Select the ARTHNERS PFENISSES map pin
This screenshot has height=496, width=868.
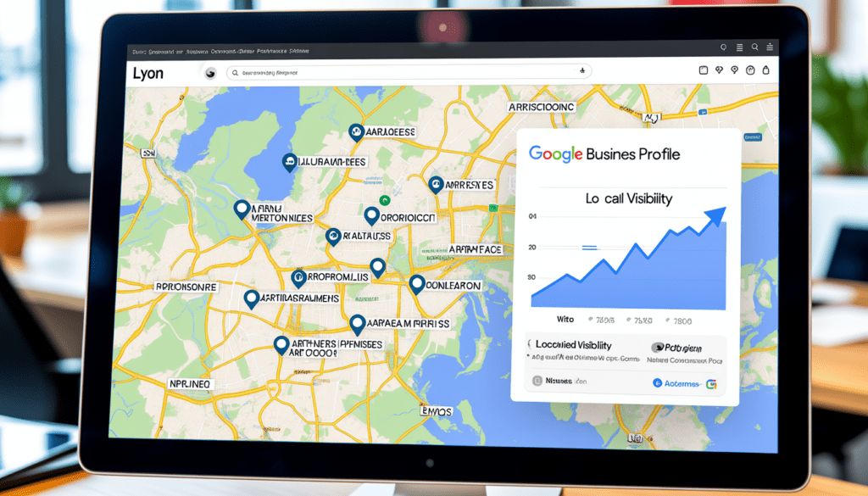(x=281, y=345)
